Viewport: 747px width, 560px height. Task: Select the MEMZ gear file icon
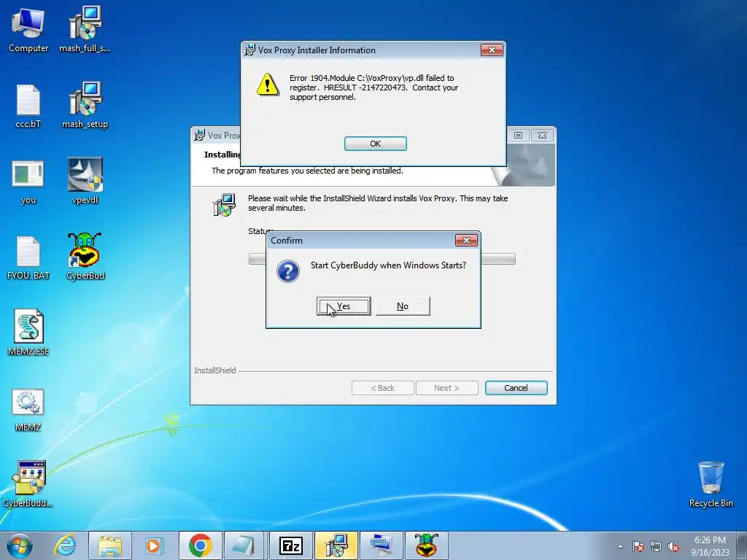pyautogui.click(x=28, y=410)
